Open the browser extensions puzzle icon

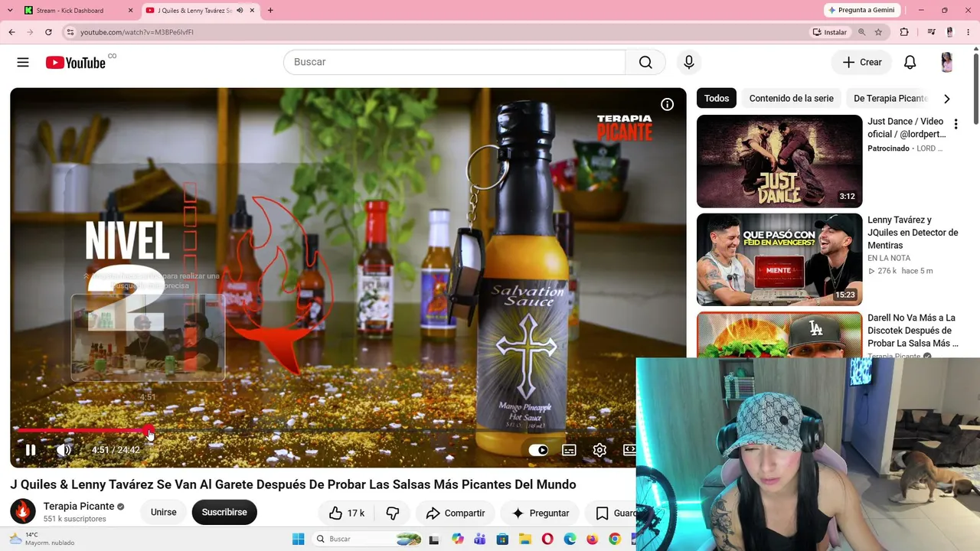(904, 32)
